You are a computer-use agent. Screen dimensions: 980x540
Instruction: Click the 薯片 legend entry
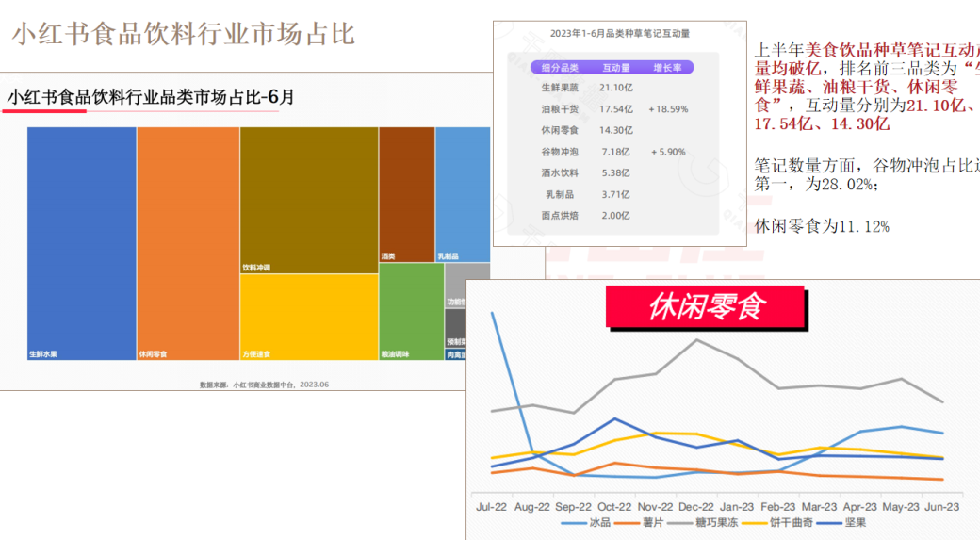pos(639,522)
